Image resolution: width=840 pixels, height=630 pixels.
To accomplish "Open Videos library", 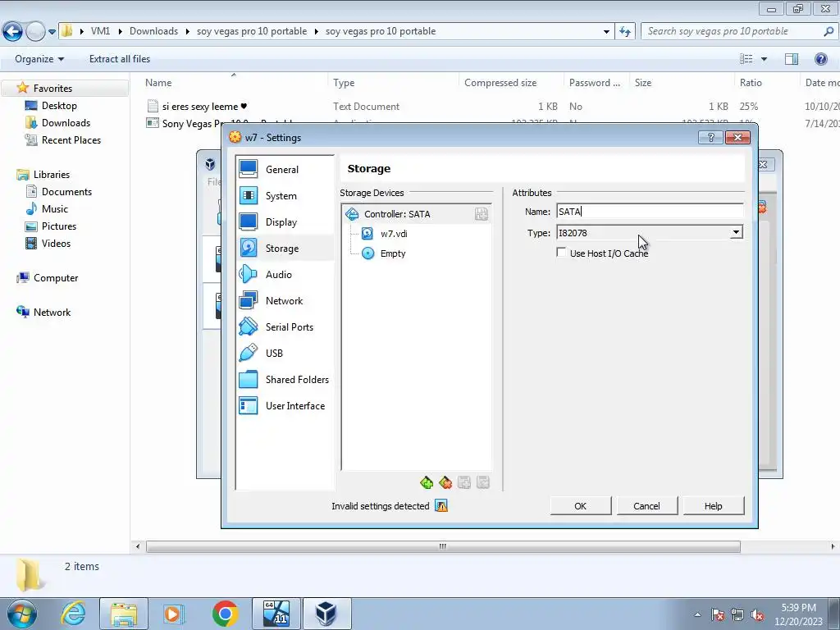I will click(x=56, y=243).
